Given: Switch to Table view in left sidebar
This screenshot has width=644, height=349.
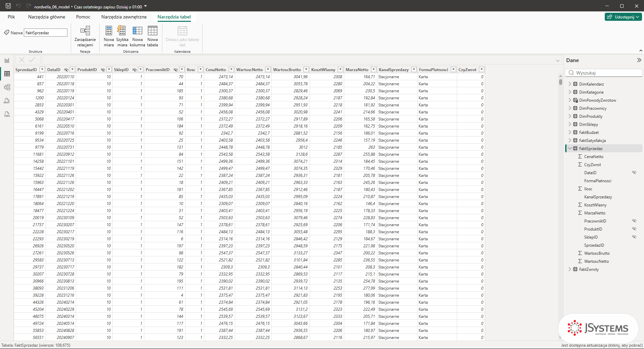Looking at the screenshot, I should pyautogui.click(x=7, y=74).
